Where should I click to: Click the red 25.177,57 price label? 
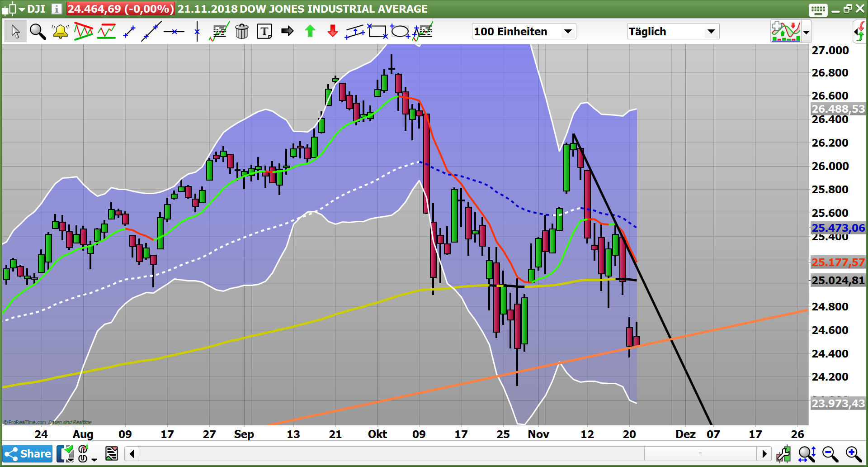pyautogui.click(x=838, y=262)
